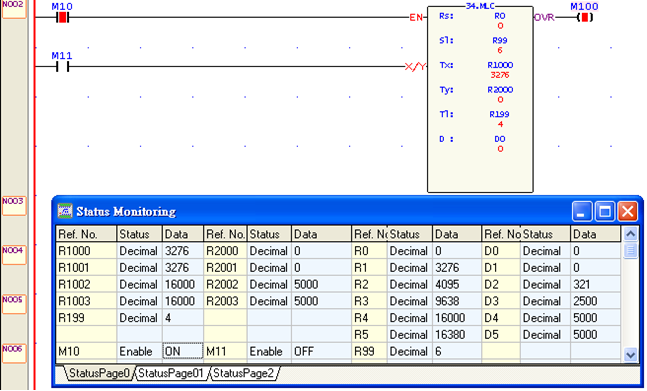Click the D0 cell in the monitoring table
647x391 pixels.
(501, 251)
